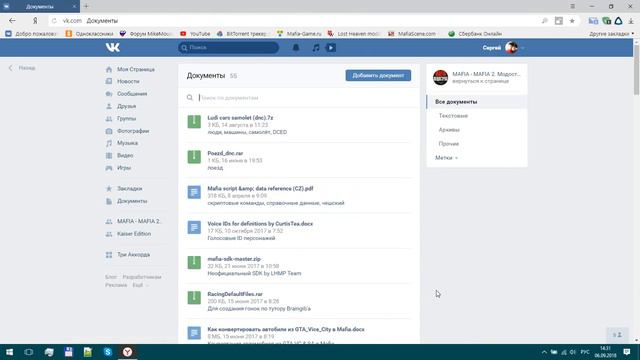Open Моя Страница in sidebar
Screen dimensions: 640x360
(x=136, y=69)
